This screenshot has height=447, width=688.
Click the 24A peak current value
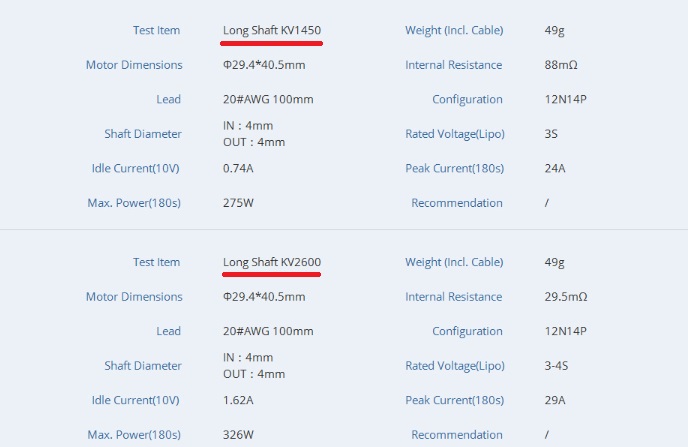pyautogui.click(x=555, y=168)
